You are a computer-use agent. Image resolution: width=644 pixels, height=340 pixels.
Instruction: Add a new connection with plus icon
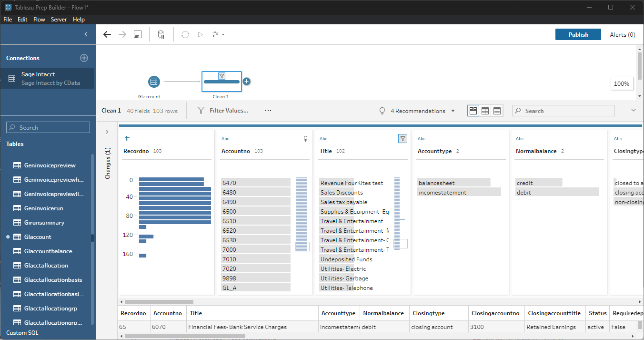pos(84,58)
